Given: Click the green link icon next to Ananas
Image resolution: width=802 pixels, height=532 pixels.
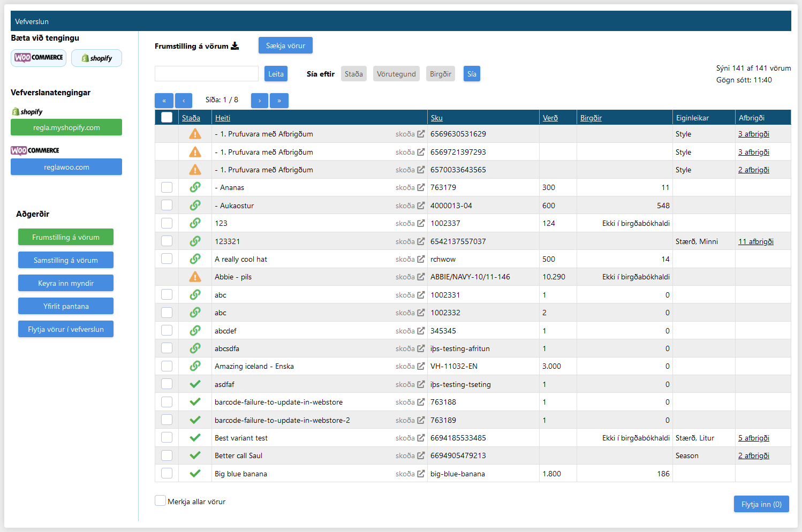Looking at the screenshot, I should (194, 187).
